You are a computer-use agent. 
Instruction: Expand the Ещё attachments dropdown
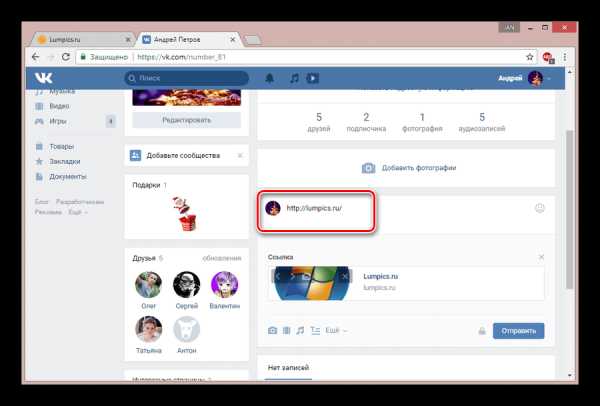point(336,330)
